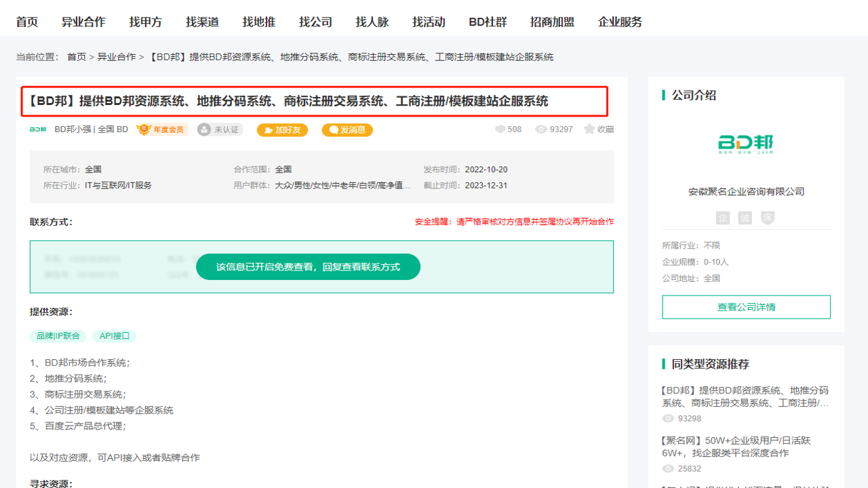Click the 查看公司详情 button

point(746,307)
